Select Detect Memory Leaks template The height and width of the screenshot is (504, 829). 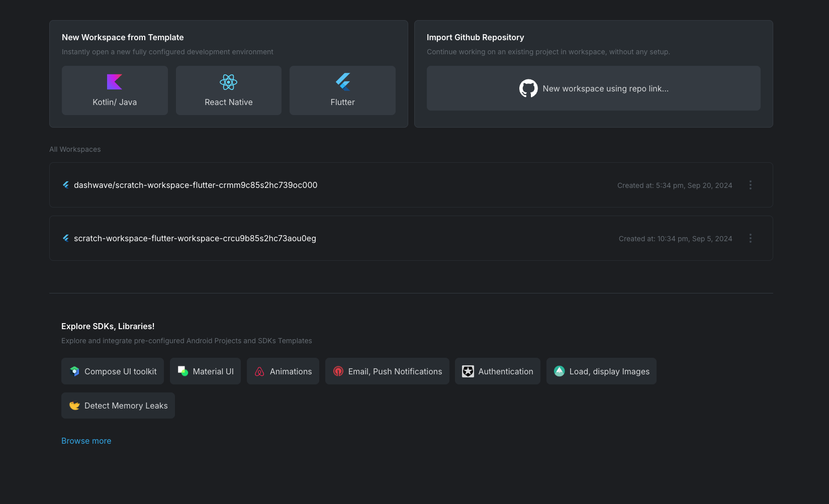click(119, 406)
